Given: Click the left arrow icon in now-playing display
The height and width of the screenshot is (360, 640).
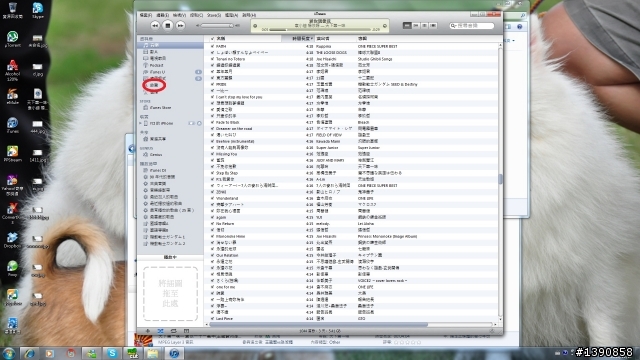Looking at the screenshot, I should [255, 26].
